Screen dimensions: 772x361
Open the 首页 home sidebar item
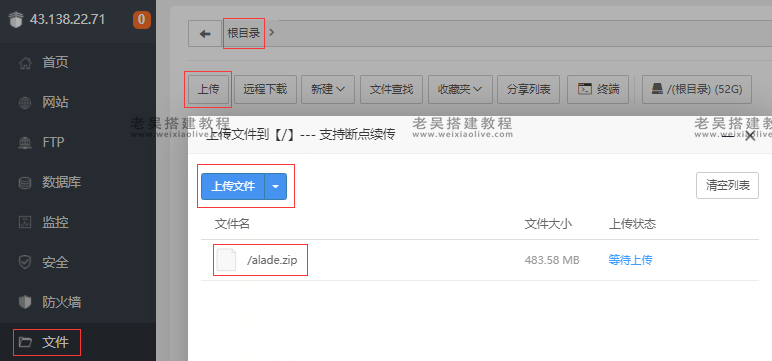tap(78, 63)
